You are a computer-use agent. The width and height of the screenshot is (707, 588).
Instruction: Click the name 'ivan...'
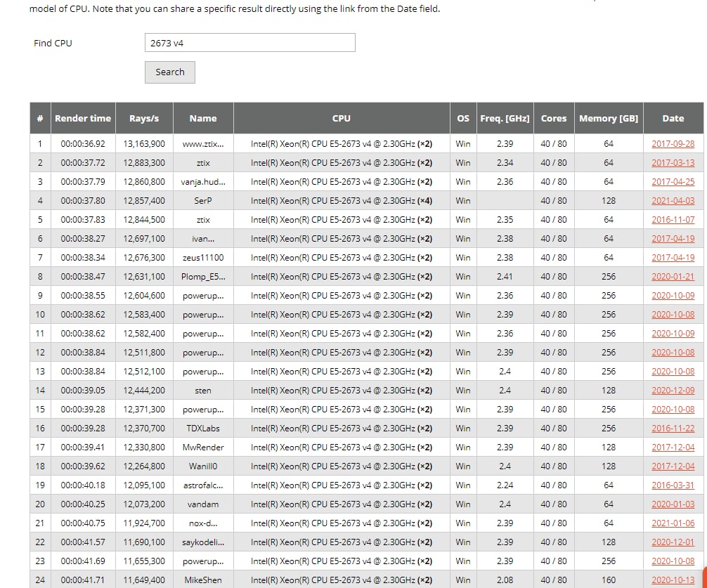pos(203,238)
